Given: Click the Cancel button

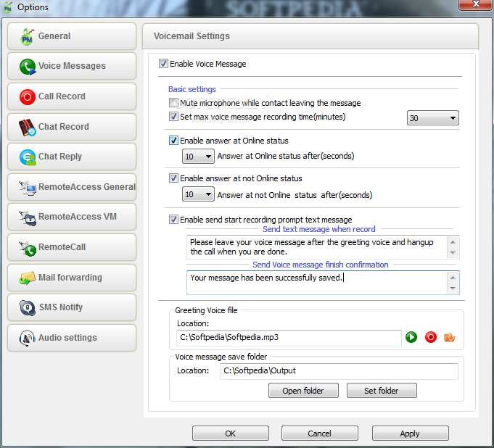Looking at the screenshot, I should 319,434.
